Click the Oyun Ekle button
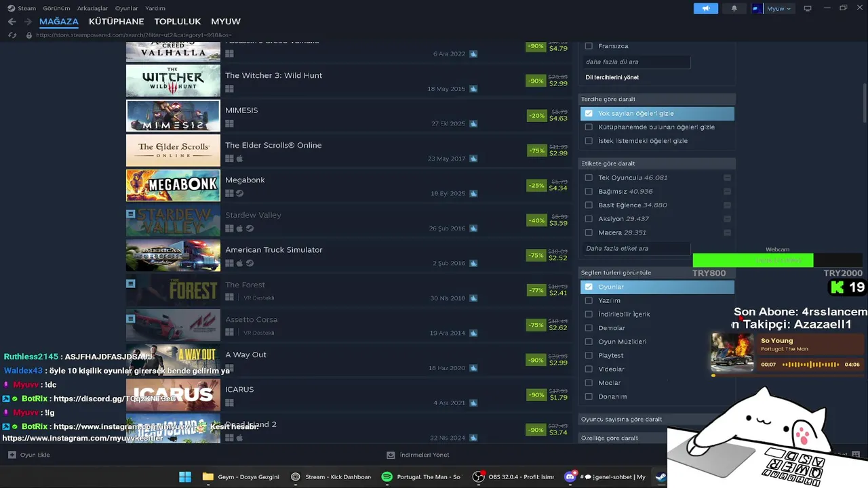The image size is (868, 488). (x=29, y=455)
